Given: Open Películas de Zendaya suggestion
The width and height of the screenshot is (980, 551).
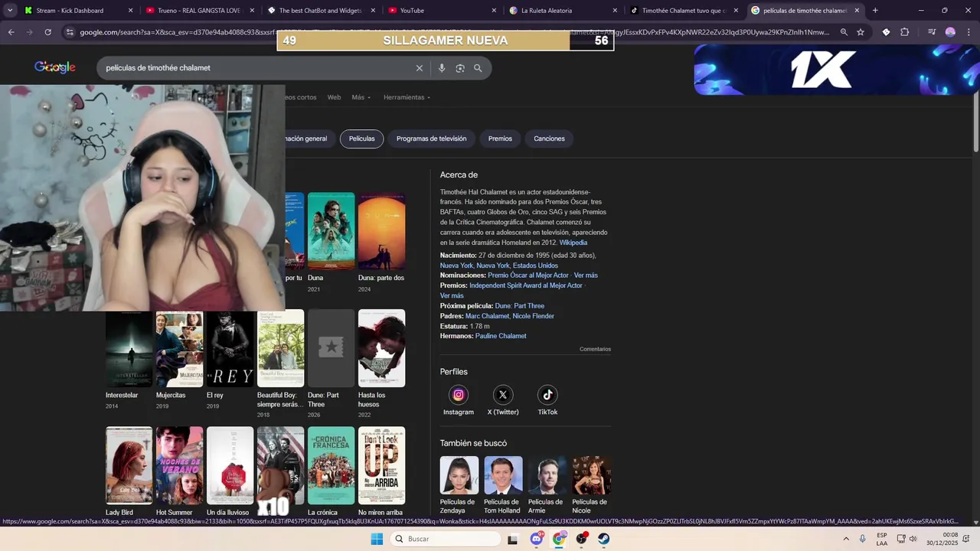Looking at the screenshot, I should click(459, 485).
